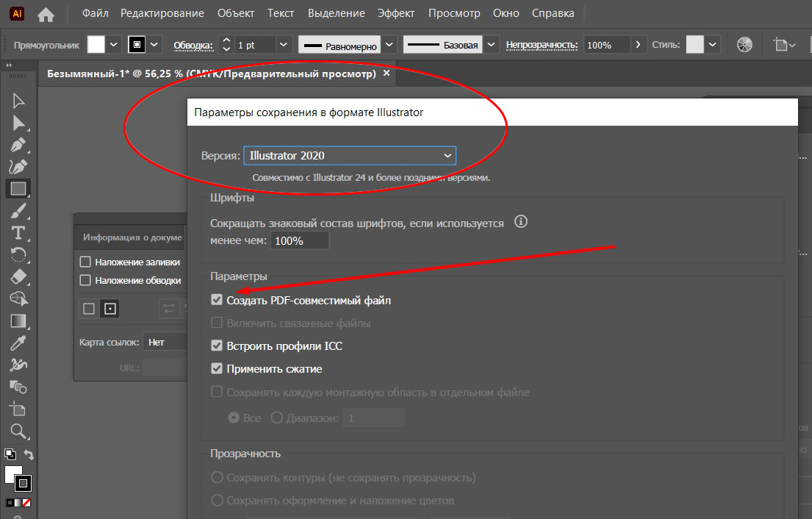Screen dimensions: 812x519
Task: Select the Symbol Sprayer tool
Action: 18,365
